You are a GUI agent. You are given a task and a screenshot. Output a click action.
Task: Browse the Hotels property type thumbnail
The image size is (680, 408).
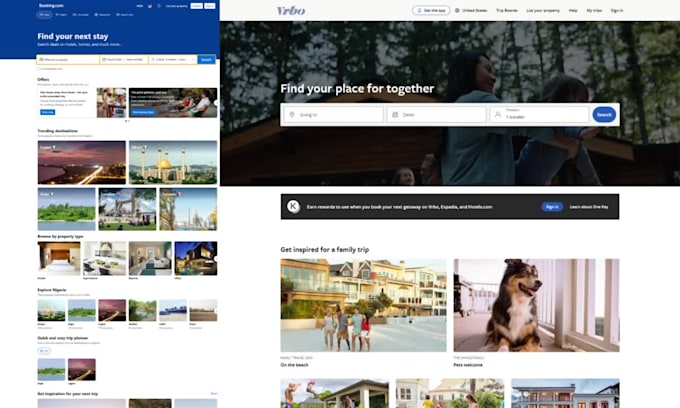coord(59,258)
